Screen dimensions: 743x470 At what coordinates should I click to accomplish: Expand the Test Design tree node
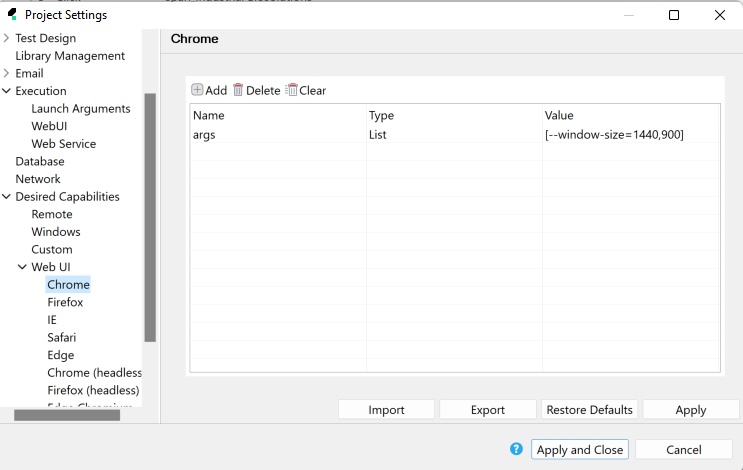(7, 38)
